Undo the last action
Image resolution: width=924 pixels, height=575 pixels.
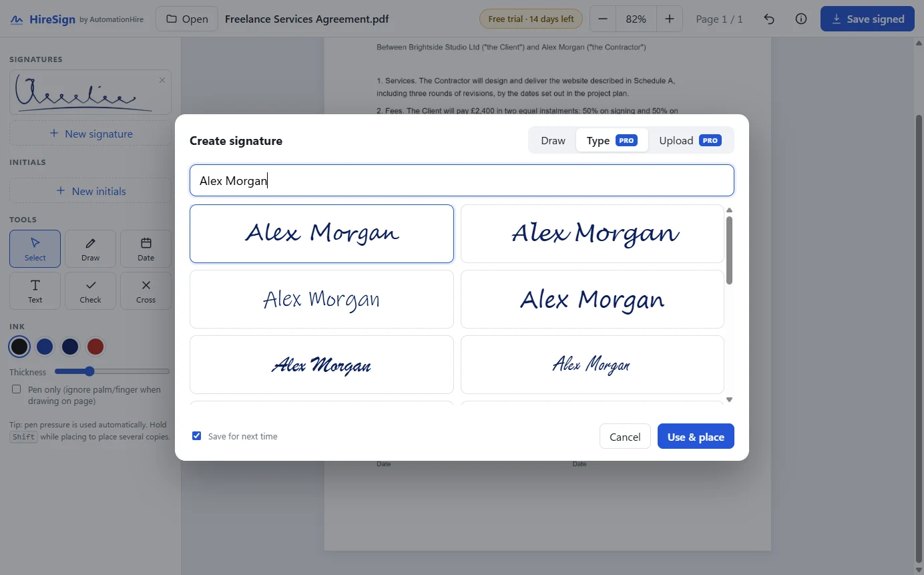point(769,19)
